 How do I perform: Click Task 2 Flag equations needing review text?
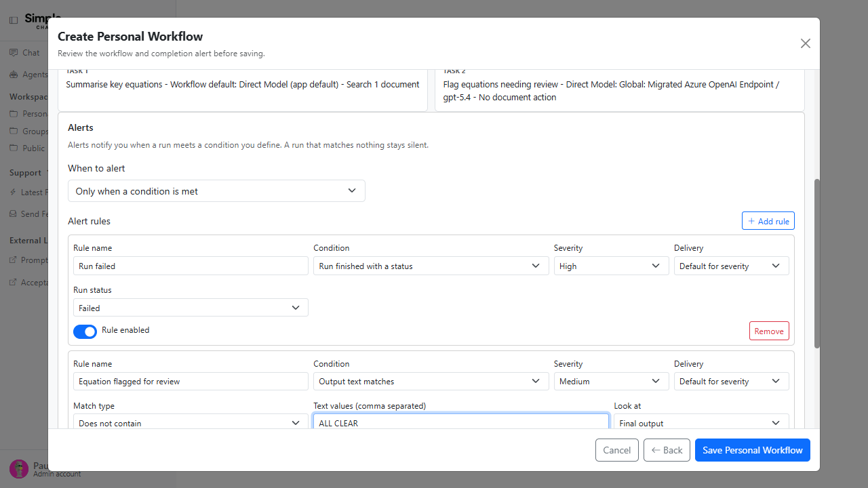pos(611,91)
